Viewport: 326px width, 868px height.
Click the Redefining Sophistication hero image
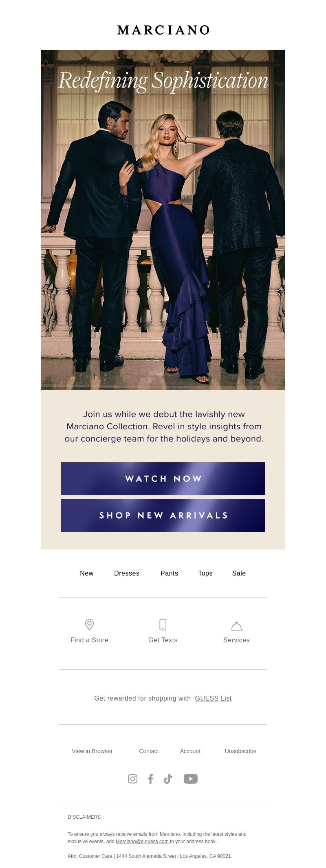tap(163, 220)
